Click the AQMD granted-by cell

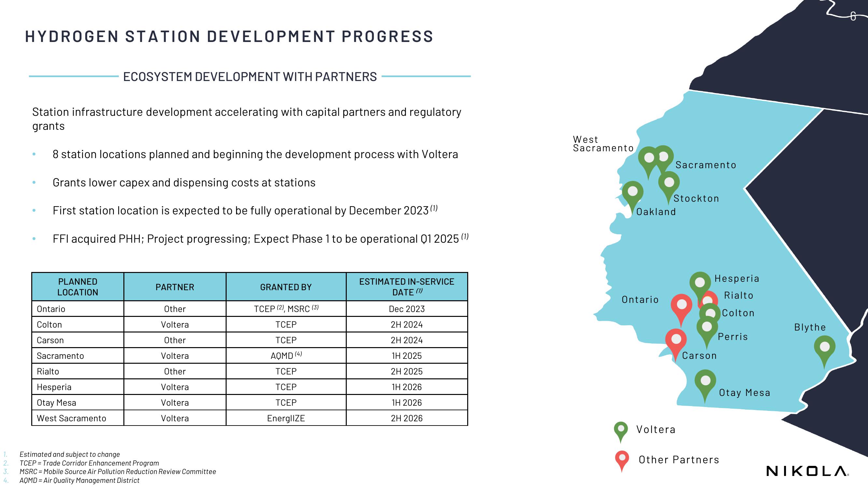pos(286,356)
